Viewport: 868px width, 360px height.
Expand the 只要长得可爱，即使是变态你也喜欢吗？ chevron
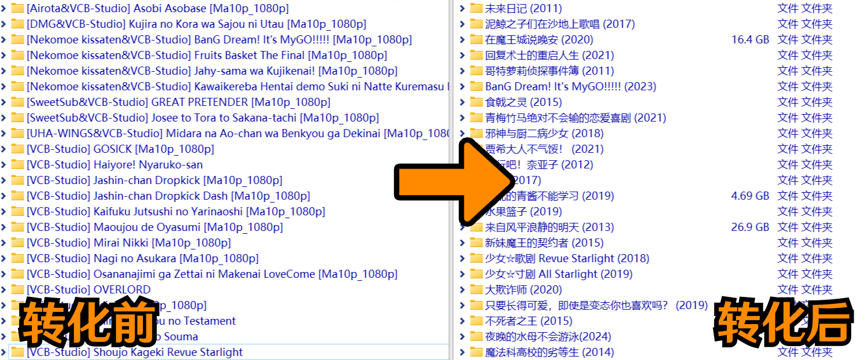click(462, 306)
